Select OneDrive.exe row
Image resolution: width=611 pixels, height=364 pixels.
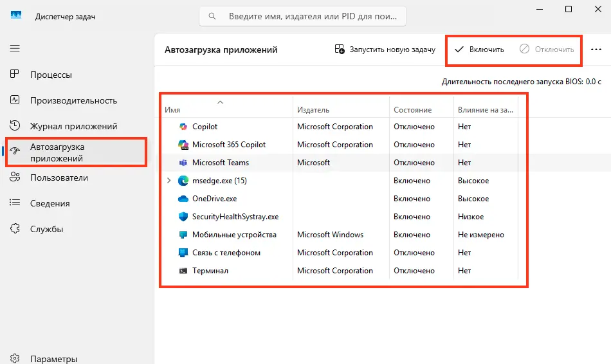pos(339,199)
